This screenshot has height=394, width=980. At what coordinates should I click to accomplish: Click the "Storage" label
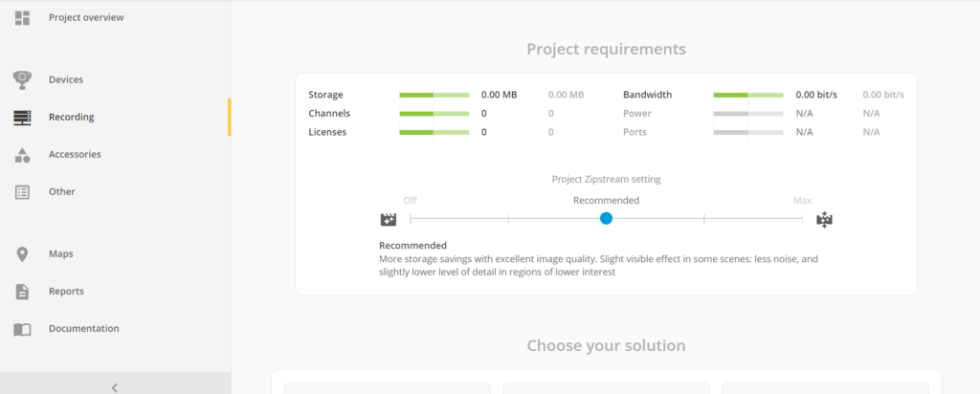(325, 95)
